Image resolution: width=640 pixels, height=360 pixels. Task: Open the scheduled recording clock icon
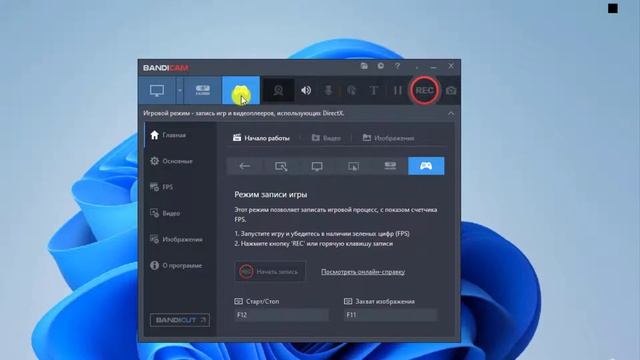(380, 66)
